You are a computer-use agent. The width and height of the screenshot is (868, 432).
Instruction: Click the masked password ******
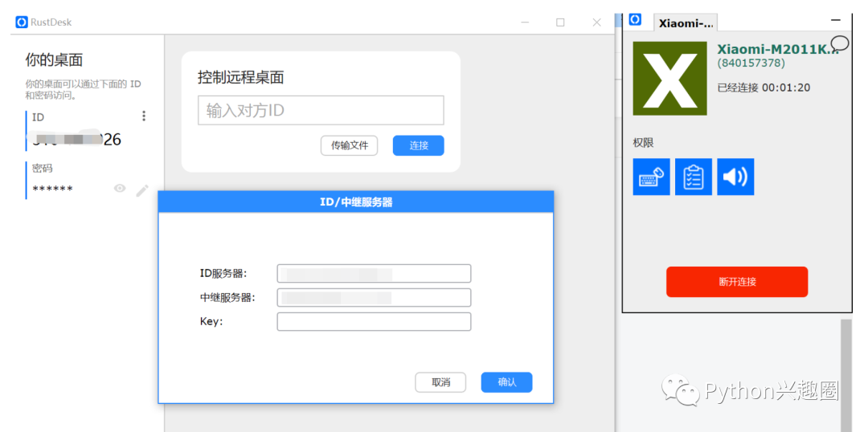click(x=52, y=190)
